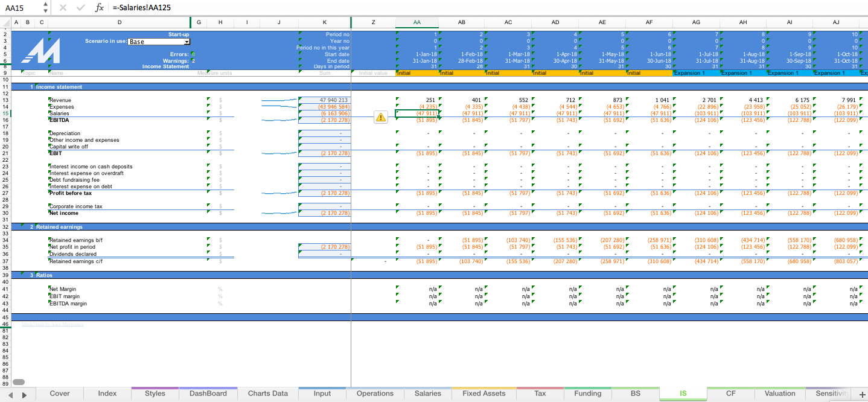Switch to the Valuation sheet tab
Image resolution: width=868 pixels, height=402 pixels.
point(780,393)
